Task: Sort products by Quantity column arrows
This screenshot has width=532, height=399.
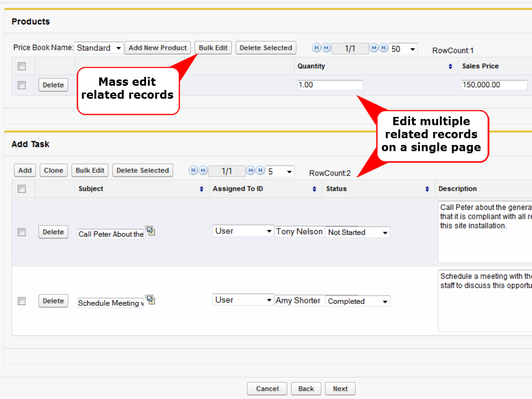Action: (450, 67)
